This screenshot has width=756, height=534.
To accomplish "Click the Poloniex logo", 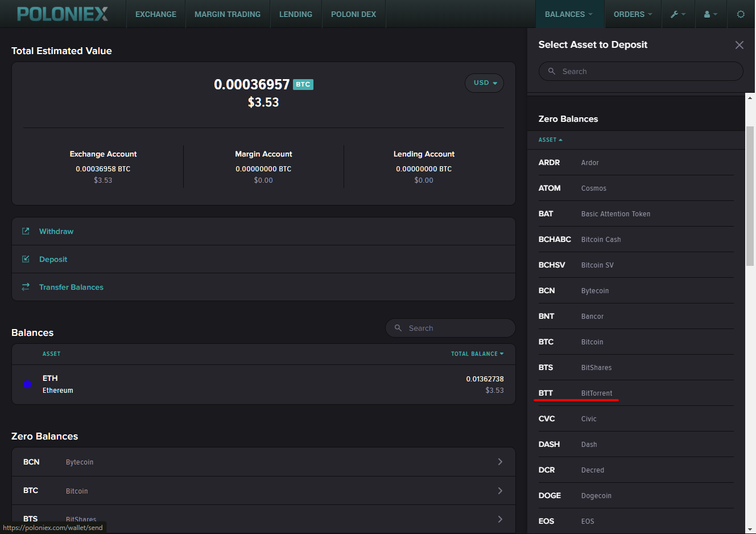I will [63, 14].
